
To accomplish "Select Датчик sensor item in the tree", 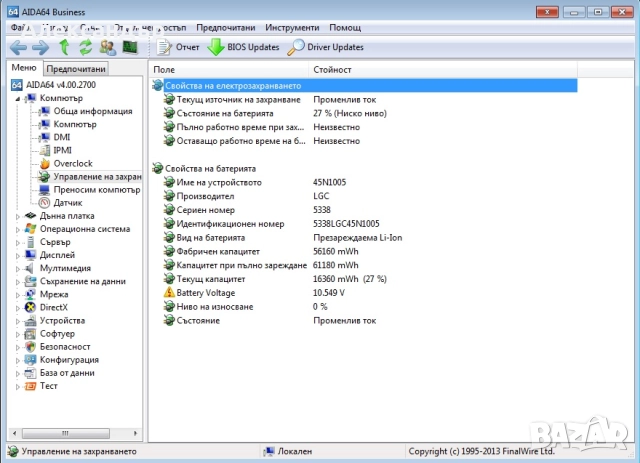I will 68,202.
